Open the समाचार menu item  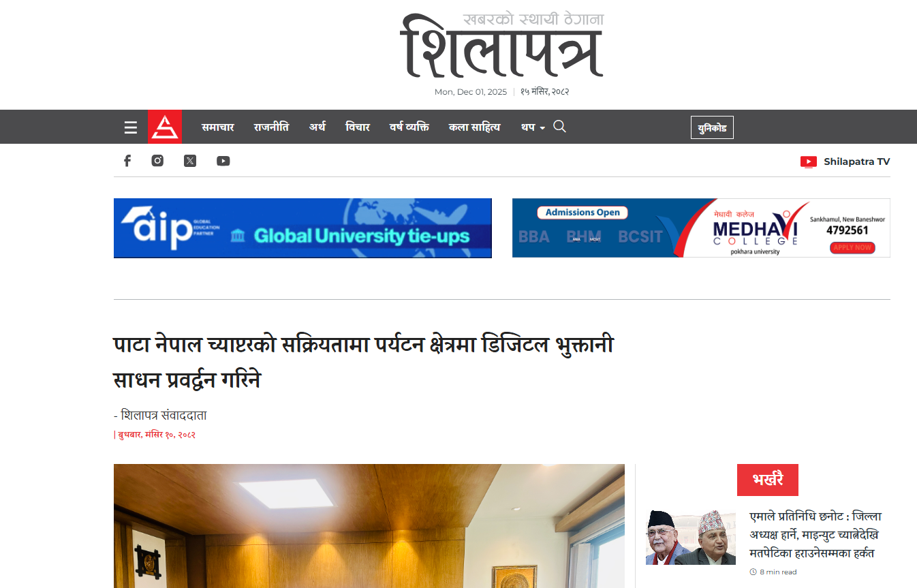[x=218, y=127]
